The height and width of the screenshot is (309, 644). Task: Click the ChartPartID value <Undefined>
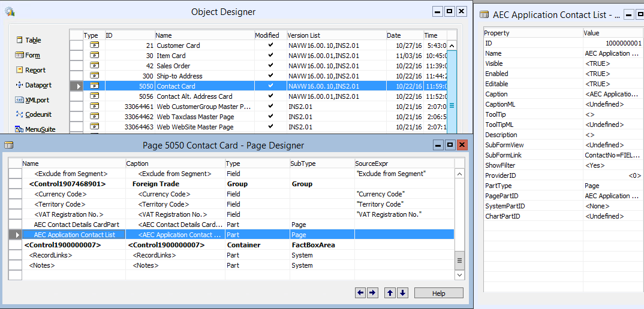(x=613, y=216)
